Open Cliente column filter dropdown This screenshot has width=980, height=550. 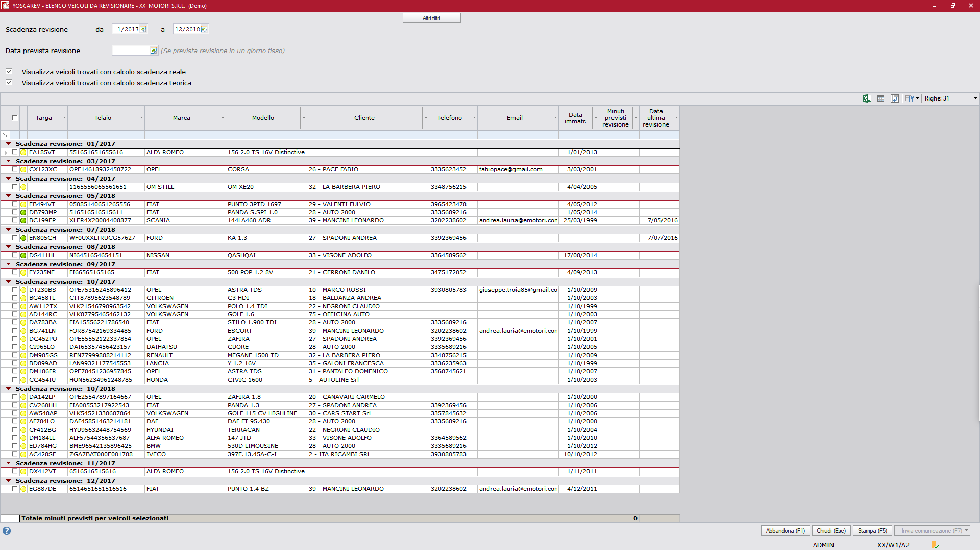tap(426, 118)
